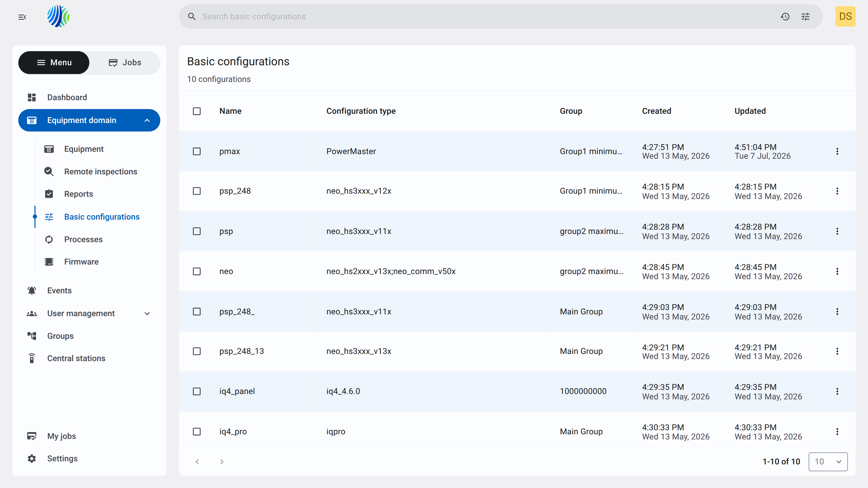
Task: Open row actions menu for psp_248_
Action: (837, 312)
